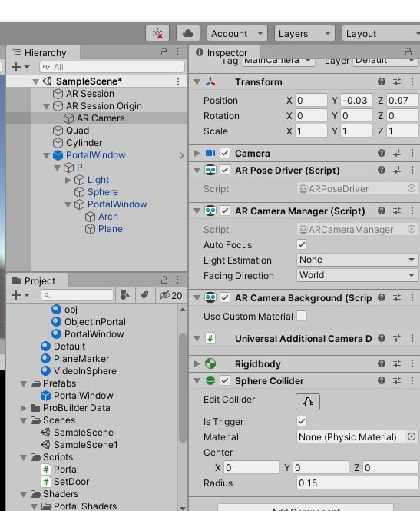Expand the Light object in Hierarchy
Viewport: 420px width, 511px height.
[68, 180]
